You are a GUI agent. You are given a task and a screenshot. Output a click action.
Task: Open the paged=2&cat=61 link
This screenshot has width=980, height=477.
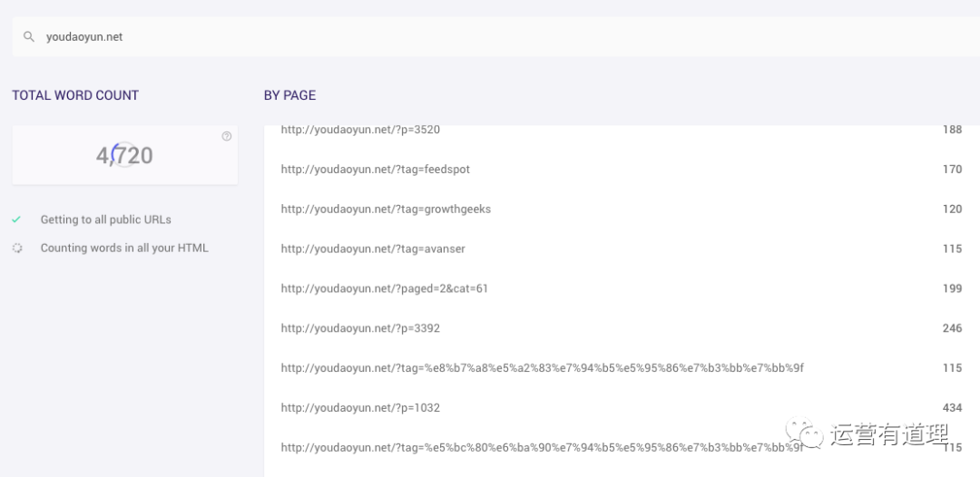click(x=385, y=288)
